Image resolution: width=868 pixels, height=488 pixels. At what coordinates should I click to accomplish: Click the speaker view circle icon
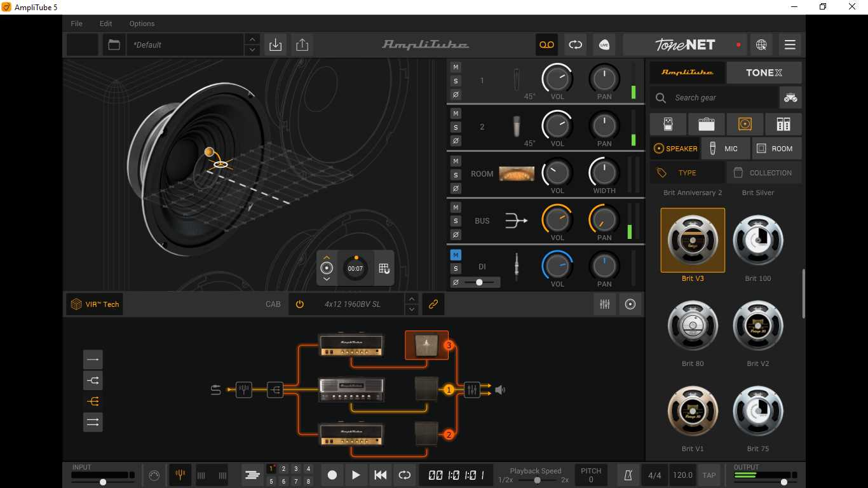[x=630, y=304]
